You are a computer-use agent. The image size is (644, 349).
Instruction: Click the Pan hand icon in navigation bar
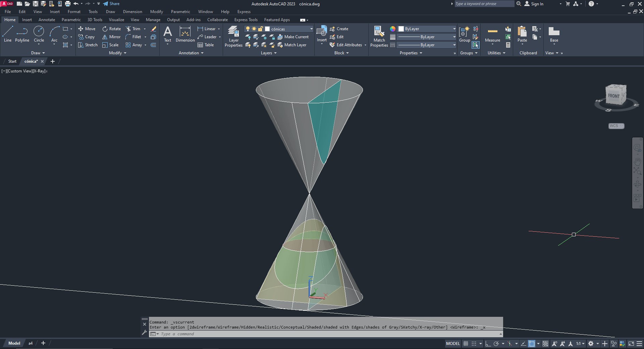pyautogui.click(x=637, y=161)
